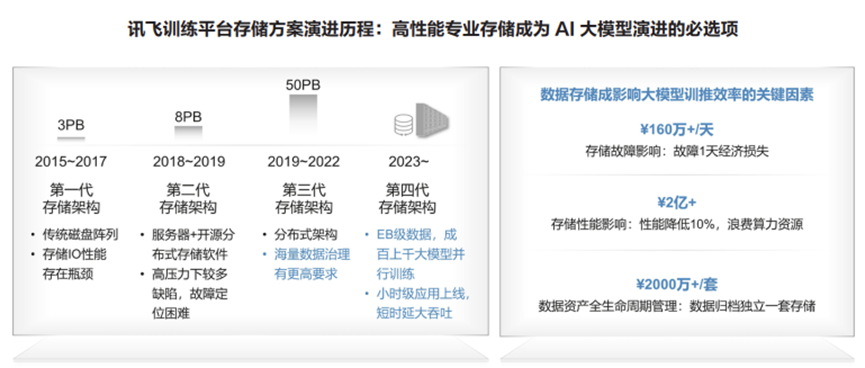
Task: Click the slide title about 讯飞训练平台存储方案演进历程
Action: click(432, 29)
